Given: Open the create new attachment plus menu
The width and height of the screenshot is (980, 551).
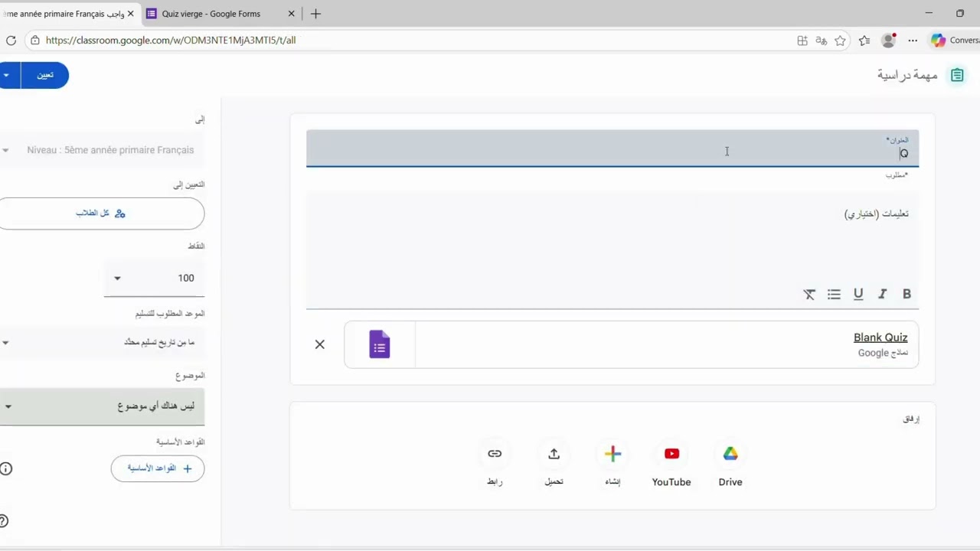Looking at the screenshot, I should pyautogui.click(x=612, y=454).
